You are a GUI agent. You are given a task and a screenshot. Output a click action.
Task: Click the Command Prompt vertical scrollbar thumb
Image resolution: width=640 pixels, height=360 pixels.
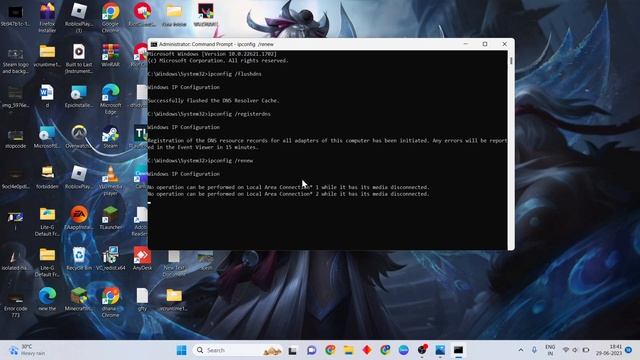511,61
